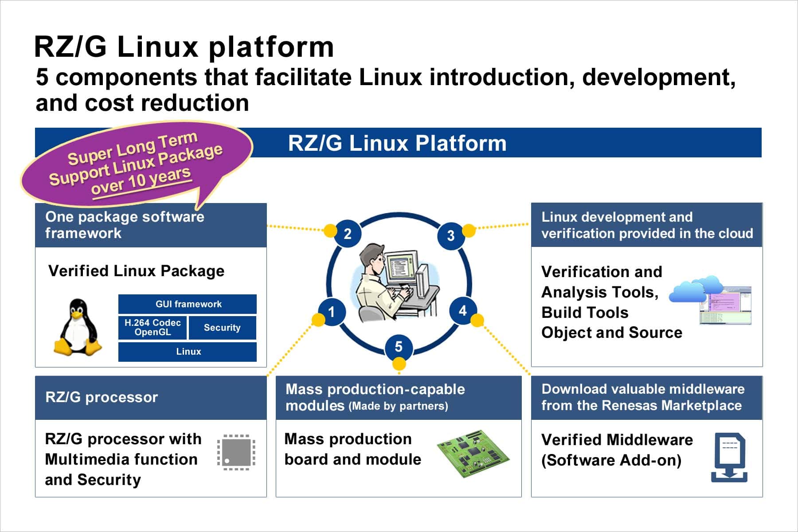The height and width of the screenshot is (532, 798).
Task: Click the Tux penguin Linux icon
Action: [x=78, y=327]
